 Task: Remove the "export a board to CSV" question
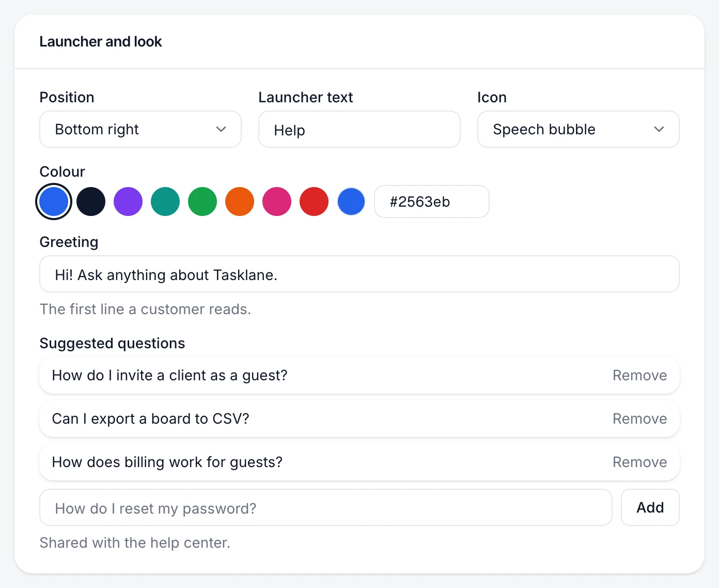coord(639,419)
